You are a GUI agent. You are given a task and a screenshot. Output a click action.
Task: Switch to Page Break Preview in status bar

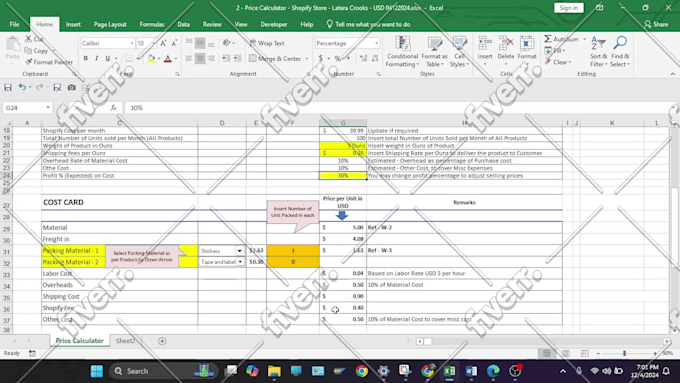click(585, 354)
